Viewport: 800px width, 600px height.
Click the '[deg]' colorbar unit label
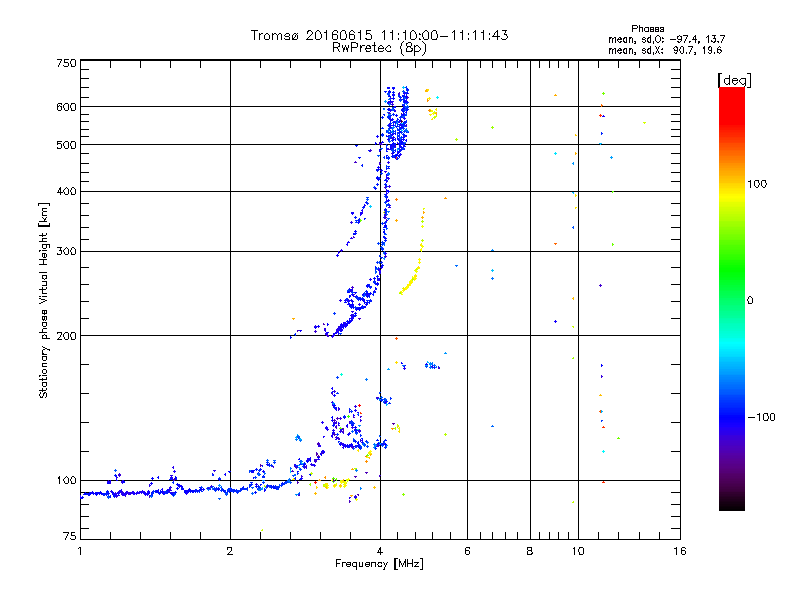pos(734,80)
